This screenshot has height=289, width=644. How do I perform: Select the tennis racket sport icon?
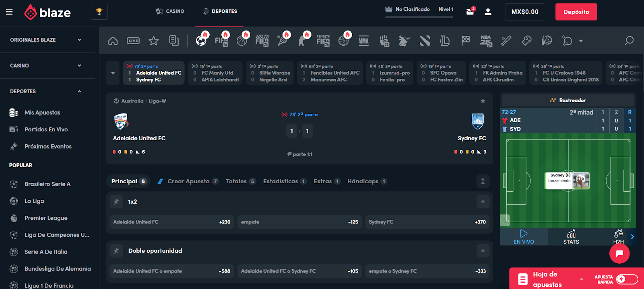tap(283, 40)
